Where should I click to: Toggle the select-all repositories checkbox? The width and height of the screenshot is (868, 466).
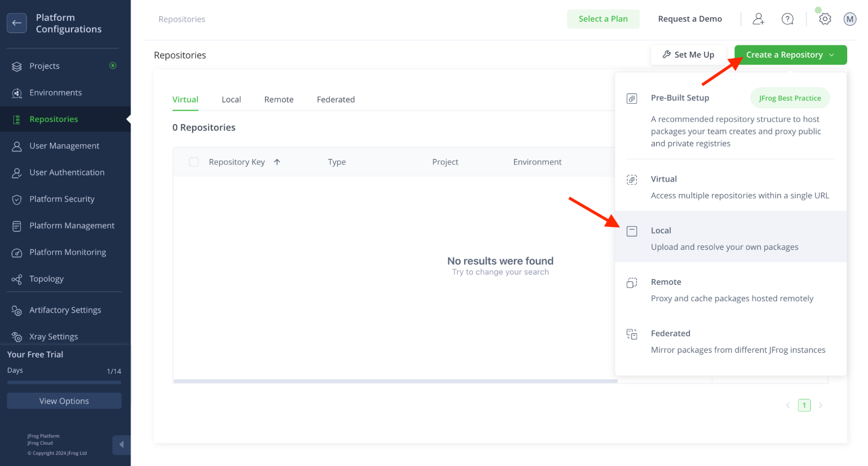coord(194,161)
